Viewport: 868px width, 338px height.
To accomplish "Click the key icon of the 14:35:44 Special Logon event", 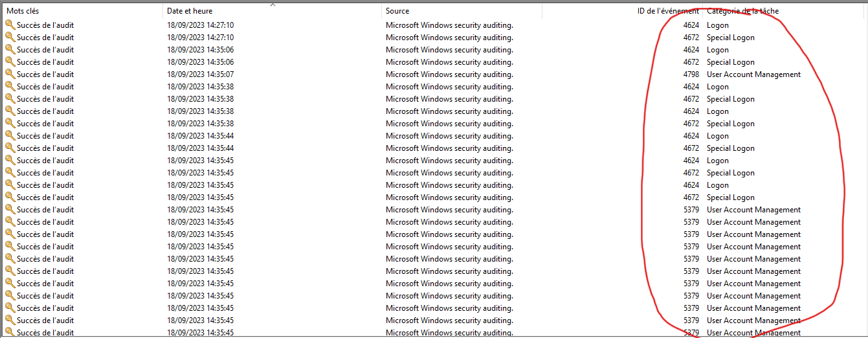I will (10, 148).
